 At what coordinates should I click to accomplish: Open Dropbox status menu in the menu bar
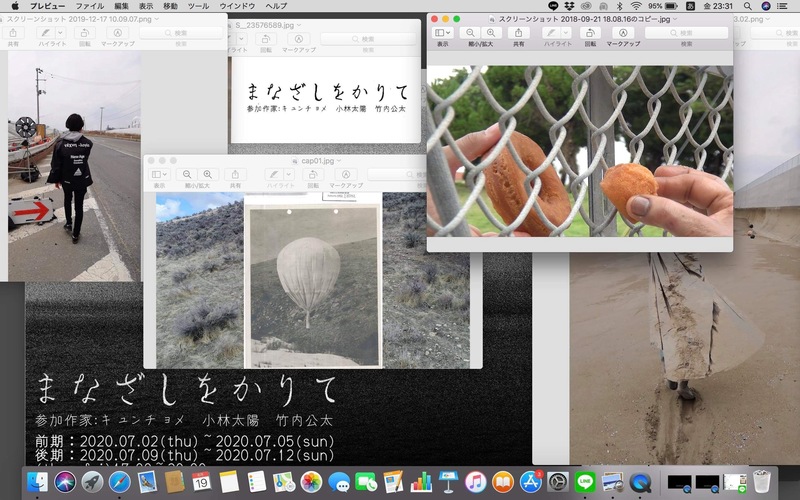tap(569, 6)
